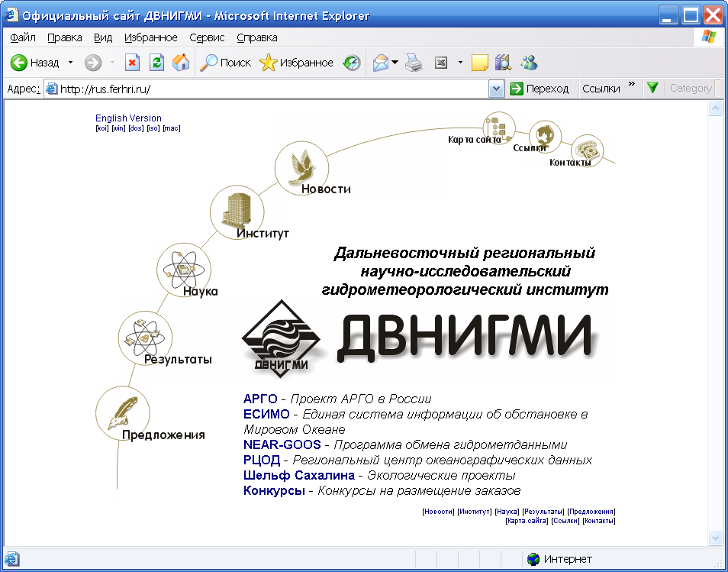Click the Результаты circle icon
The height and width of the screenshot is (572, 728).
pyautogui.click(x=145, y=338)
